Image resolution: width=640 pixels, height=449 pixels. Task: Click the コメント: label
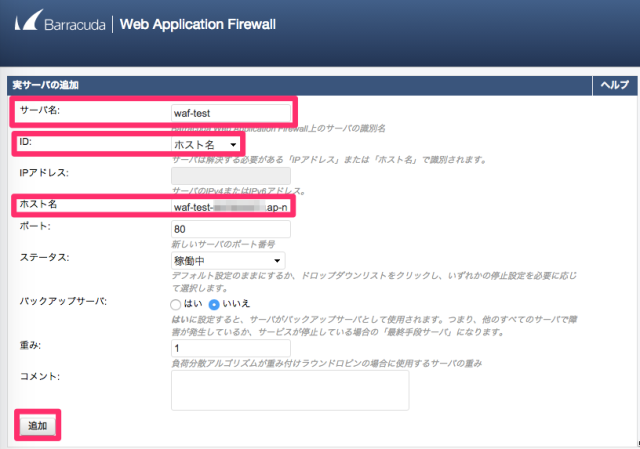tap(40, 376)
